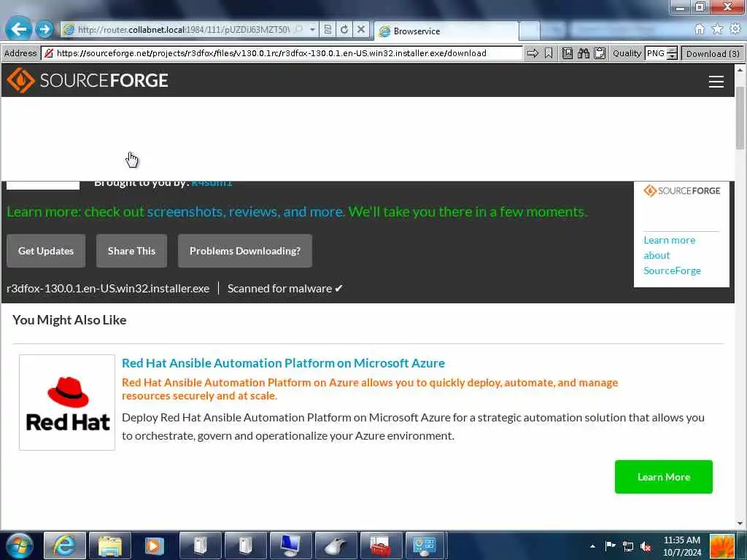Click the first server cabinet taskbar icon
The image size is (747, 560).
pyautogui.click(x=200, y=545)
